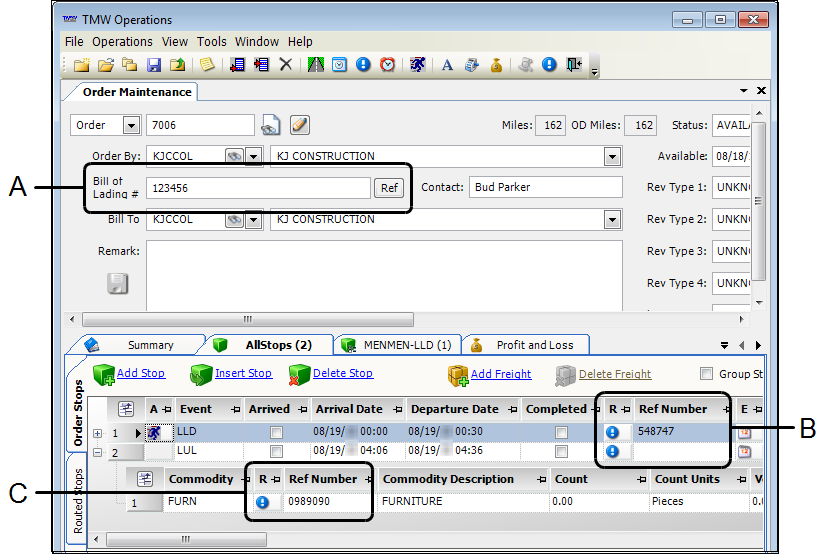Open the Bill To KJCCOL code dropdown

pos(254,219)
